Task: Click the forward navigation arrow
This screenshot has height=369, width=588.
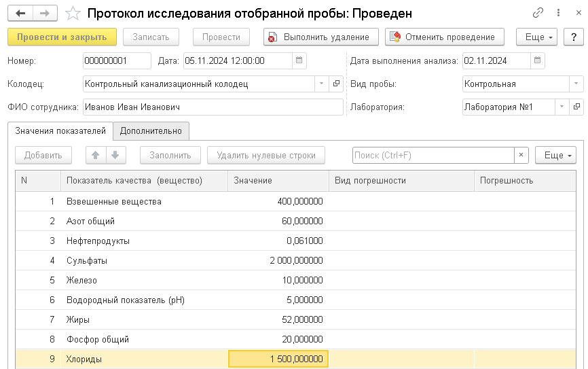Action: tap(44, 13)
